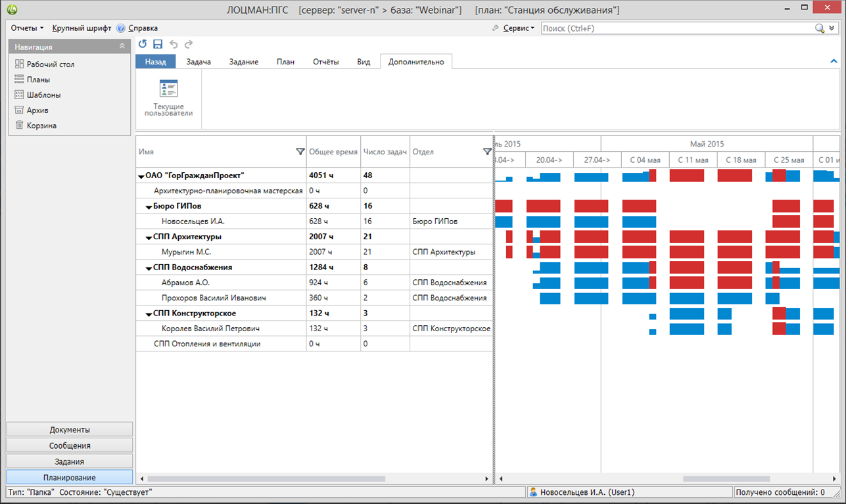Click the Назад tab

click(156, 61)
